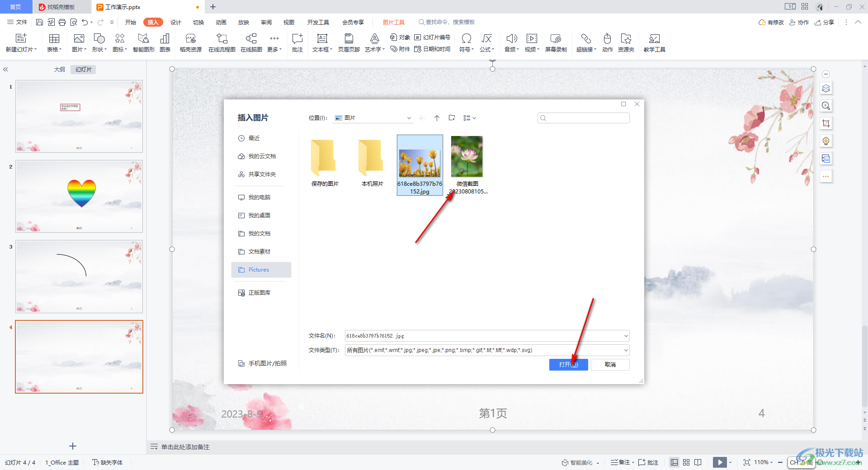Click the Text Box tool icon

322,38
